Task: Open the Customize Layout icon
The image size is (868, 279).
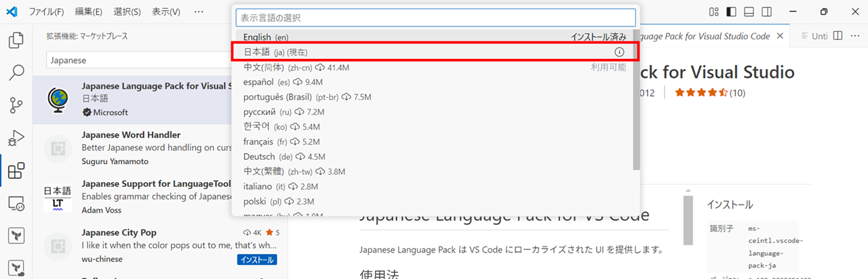Action: (x=714, y=12)
